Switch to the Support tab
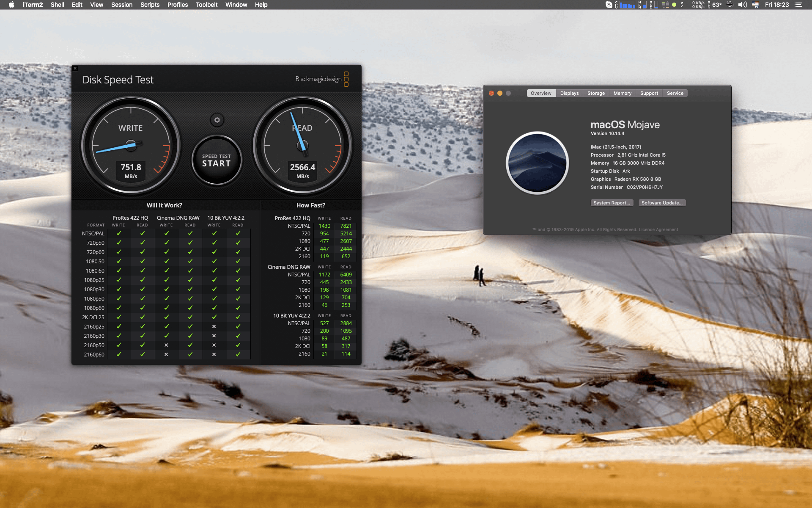 tap(649, 93)
